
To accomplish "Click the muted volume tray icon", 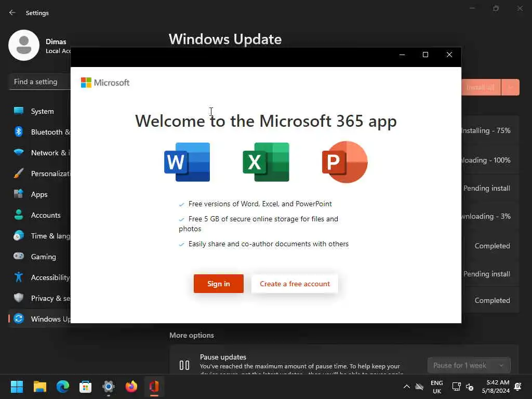I will click(x=470, y=387).
